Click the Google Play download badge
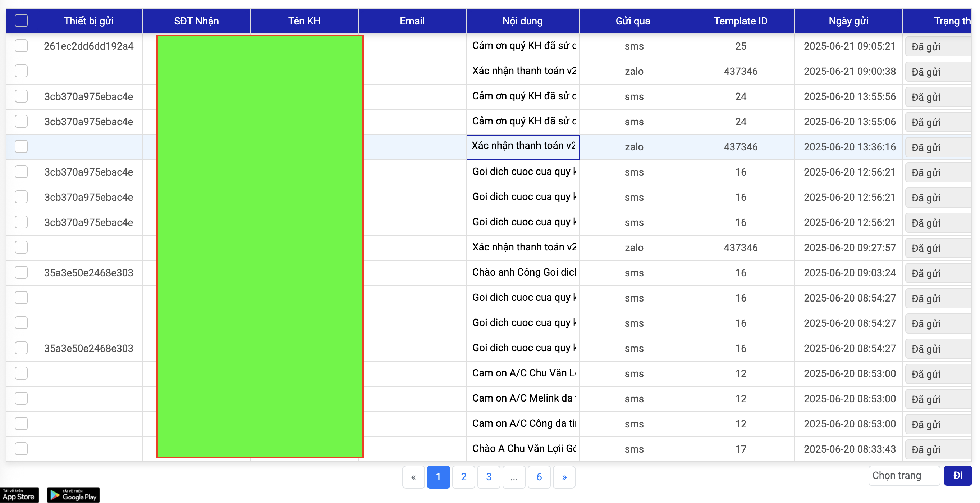Image resolution: width=980 pixels, height=503 pixels. tap(73, 495)
